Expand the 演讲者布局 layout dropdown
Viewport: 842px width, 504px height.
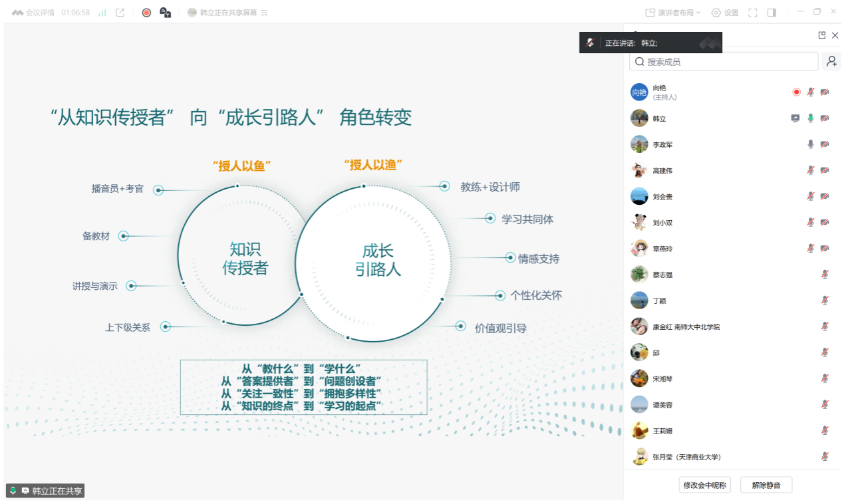tap(673, 13)
